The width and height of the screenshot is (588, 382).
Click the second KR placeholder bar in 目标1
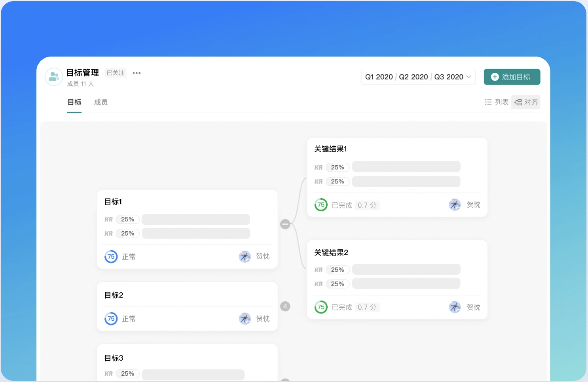tap(196, 233)
